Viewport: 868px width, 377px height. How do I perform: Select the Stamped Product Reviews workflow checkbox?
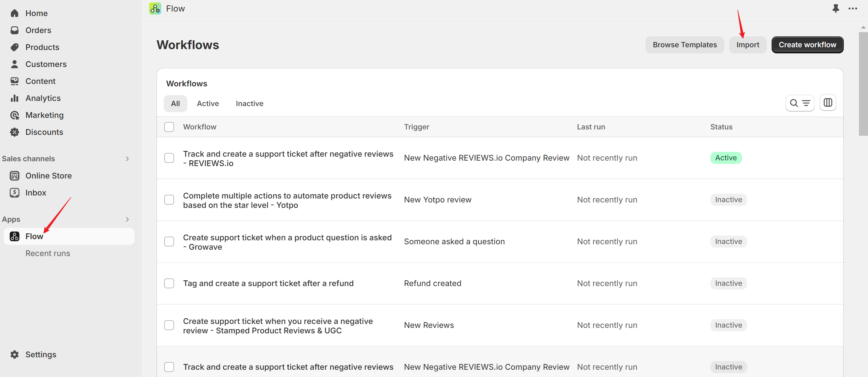click(169, 325)
